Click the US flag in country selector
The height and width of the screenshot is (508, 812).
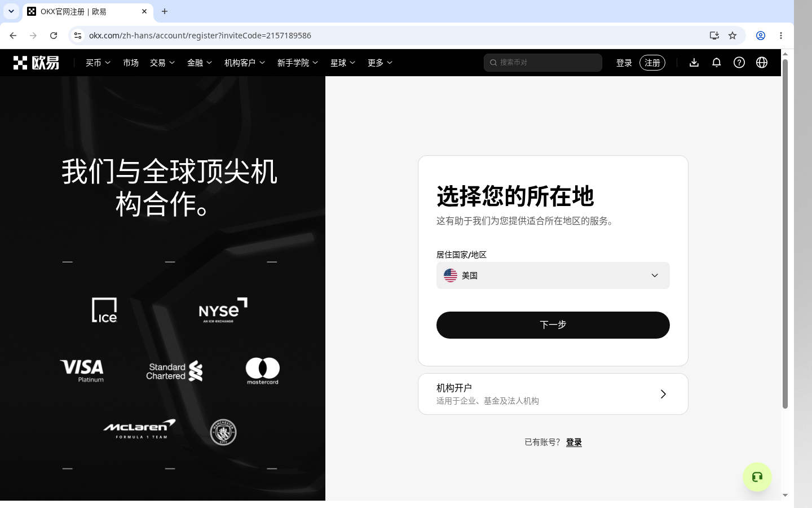click(451, 275)
